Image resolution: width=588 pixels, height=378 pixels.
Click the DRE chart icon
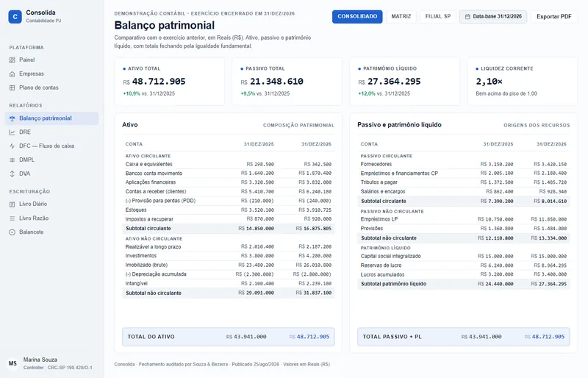tap(12, 132)
